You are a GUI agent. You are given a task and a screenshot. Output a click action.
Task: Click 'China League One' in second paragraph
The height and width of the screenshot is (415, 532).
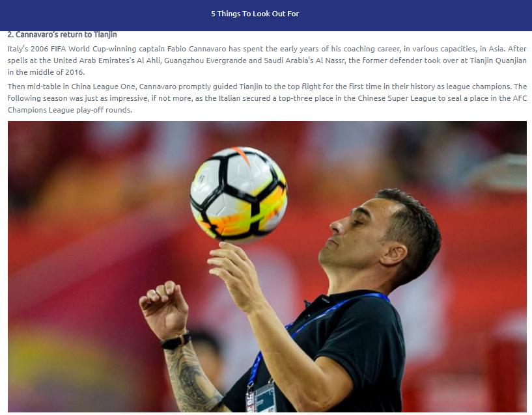point(104,87)
